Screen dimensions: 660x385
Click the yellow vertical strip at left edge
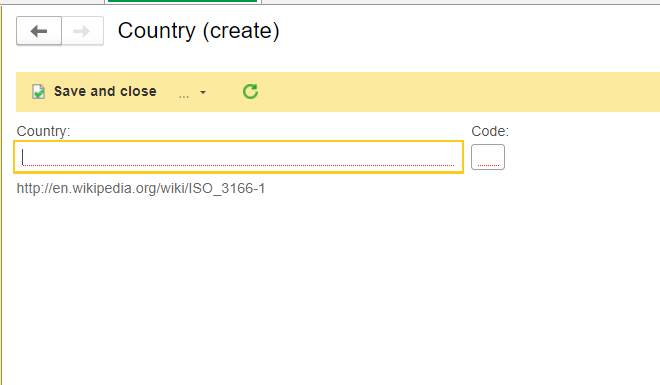[1, 196]
